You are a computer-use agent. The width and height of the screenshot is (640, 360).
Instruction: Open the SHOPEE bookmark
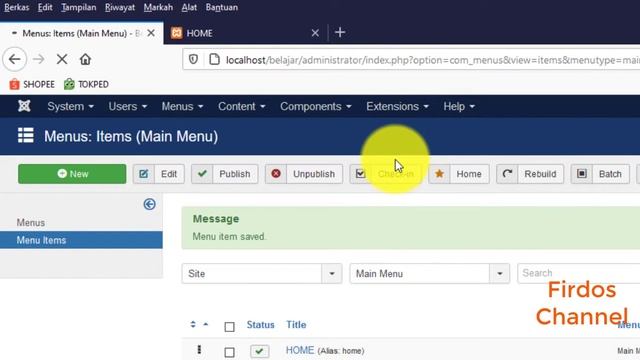(32, 84)
